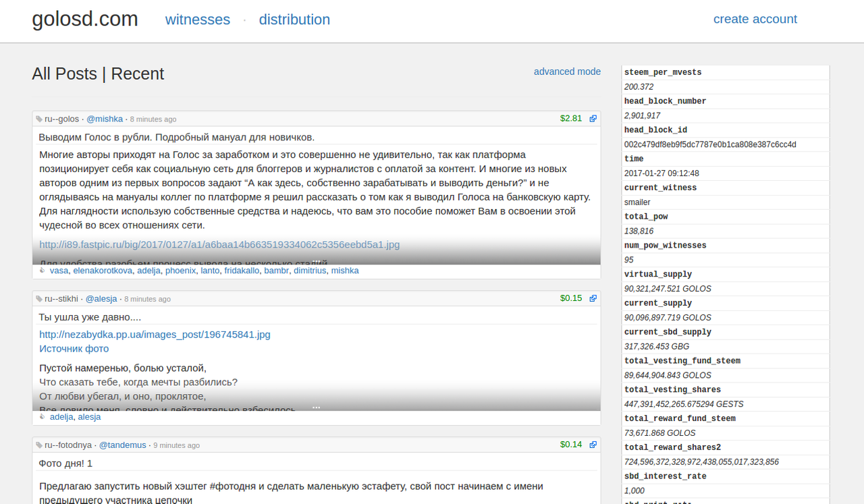864x504 pixels.
Task: Go to the golosd.com home logo
Action: click(x=85, y=19)
